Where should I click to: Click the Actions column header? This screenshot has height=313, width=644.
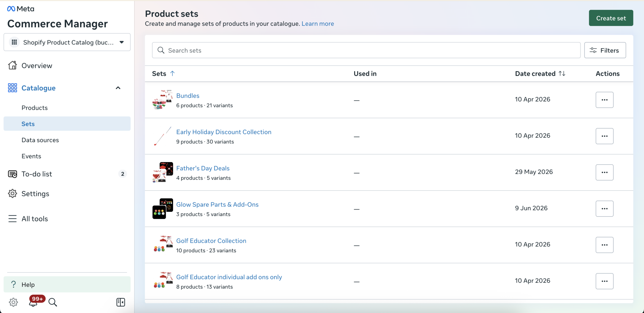coord(608,74)
